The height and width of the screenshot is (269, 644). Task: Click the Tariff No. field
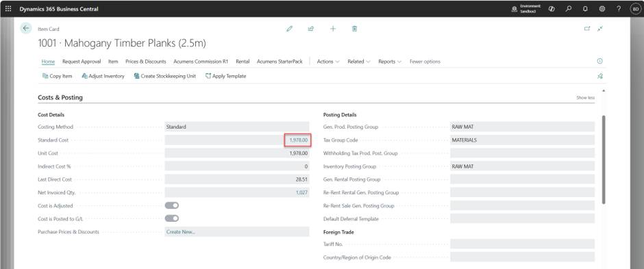pos(523,244)
